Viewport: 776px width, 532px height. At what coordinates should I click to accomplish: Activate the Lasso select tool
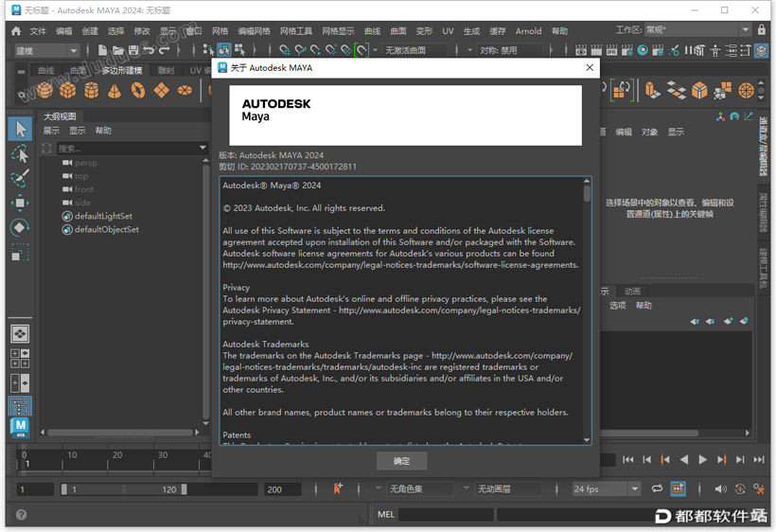[20, 154]
